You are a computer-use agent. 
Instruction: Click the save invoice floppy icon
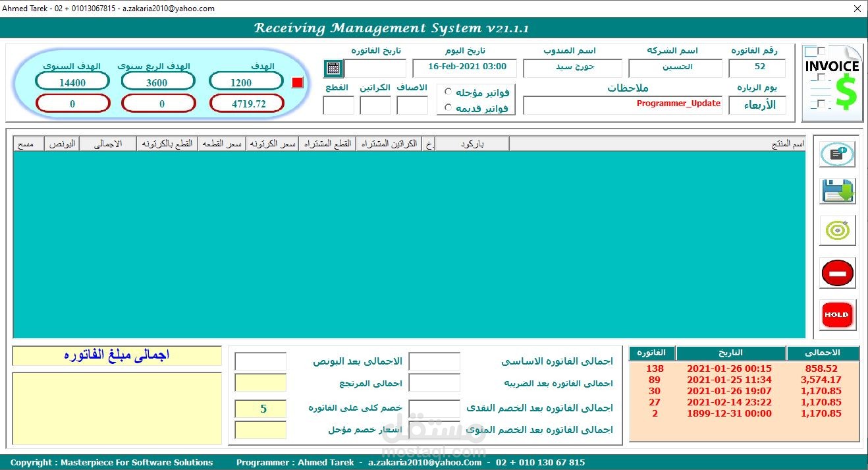(x=837, y=191)
